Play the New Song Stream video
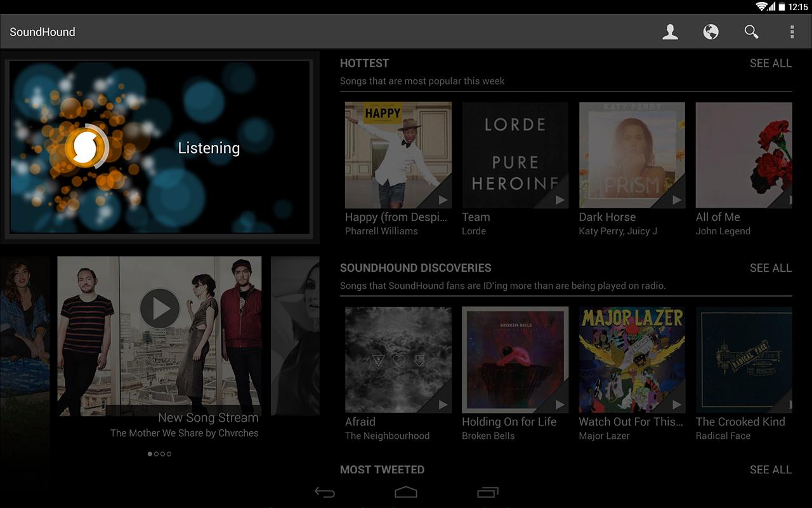This screenshot has width=812, height=508. tap(159, 307)
